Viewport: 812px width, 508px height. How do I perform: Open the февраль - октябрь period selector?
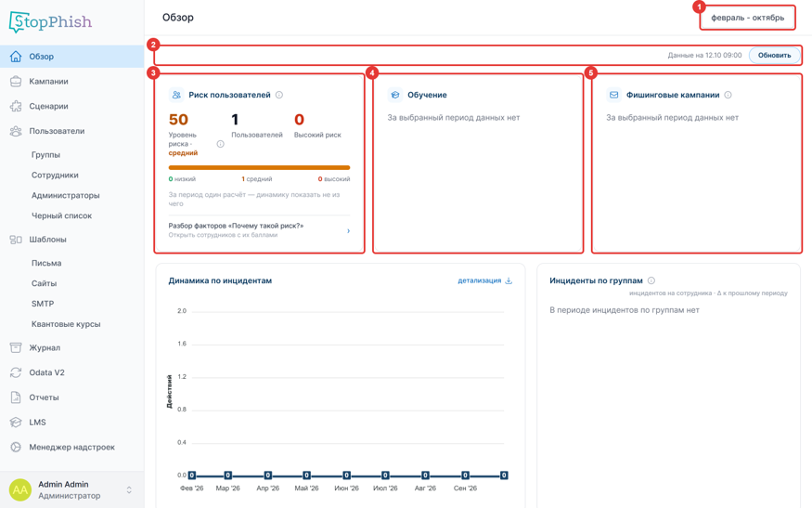click(747, 18)
